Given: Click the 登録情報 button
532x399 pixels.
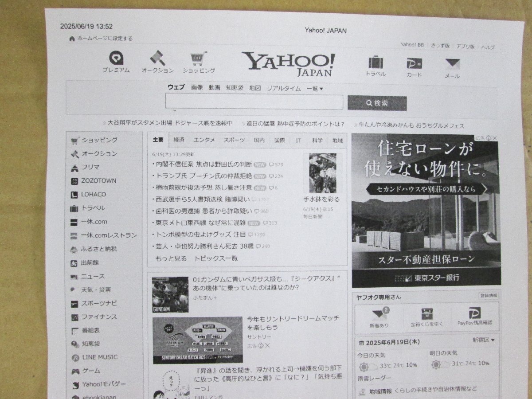Looking at the screenshot, I should [x=489, y=296].
